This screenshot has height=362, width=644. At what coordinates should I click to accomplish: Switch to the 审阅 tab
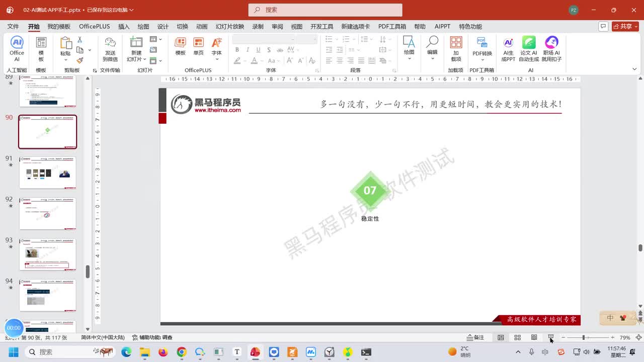pyautogui.click(x=277, y=27)
